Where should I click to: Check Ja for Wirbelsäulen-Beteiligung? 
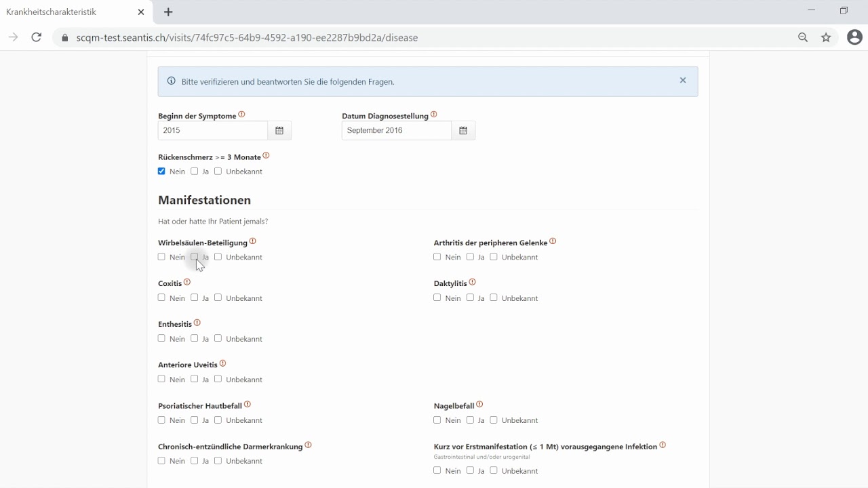(x=195, y=256)
